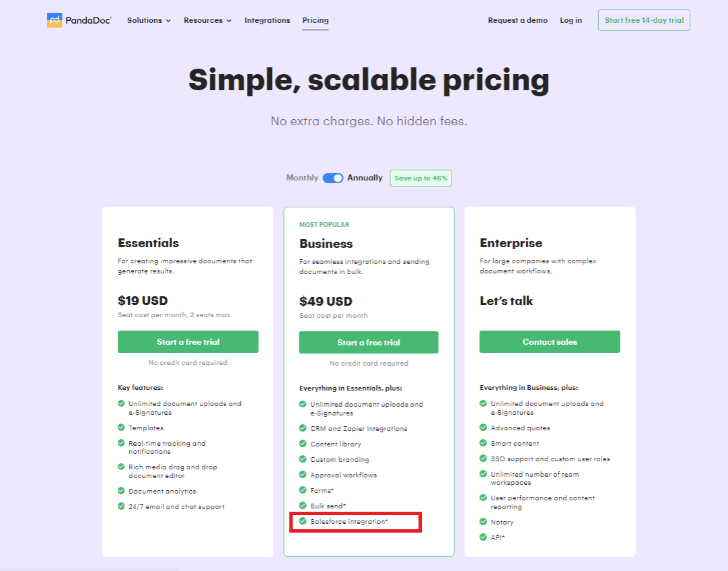Viewport: 728px width, 571px height.
Task: Click checkmark icon next to Salesforce integration
Action: pos(303,521)
